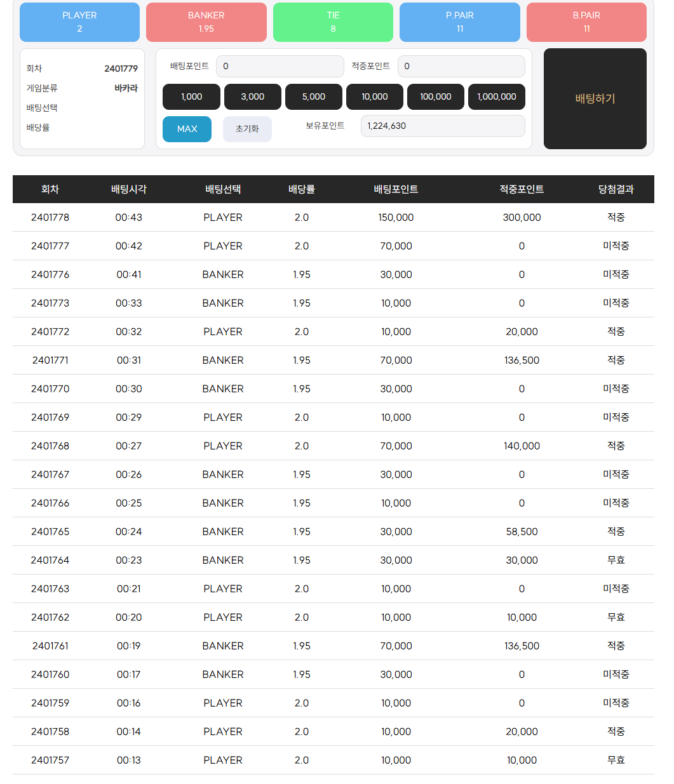Click 58,500 payout cell
The image size is (674, 784).
tap(522, 531)
